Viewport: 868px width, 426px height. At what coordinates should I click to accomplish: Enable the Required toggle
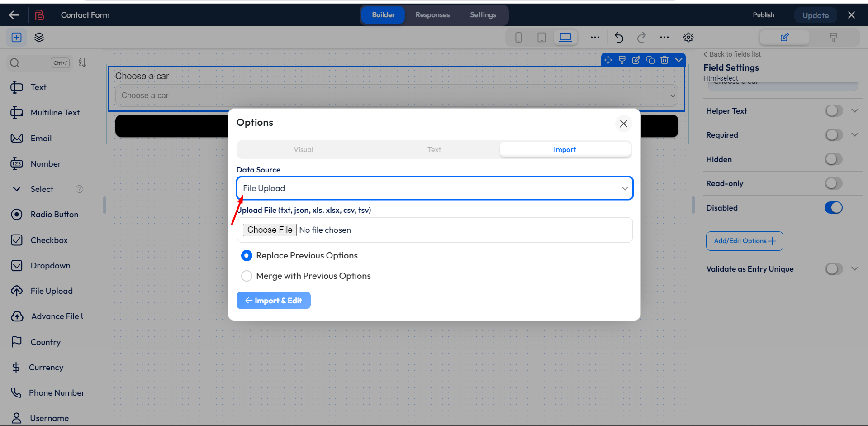(833, 134)
